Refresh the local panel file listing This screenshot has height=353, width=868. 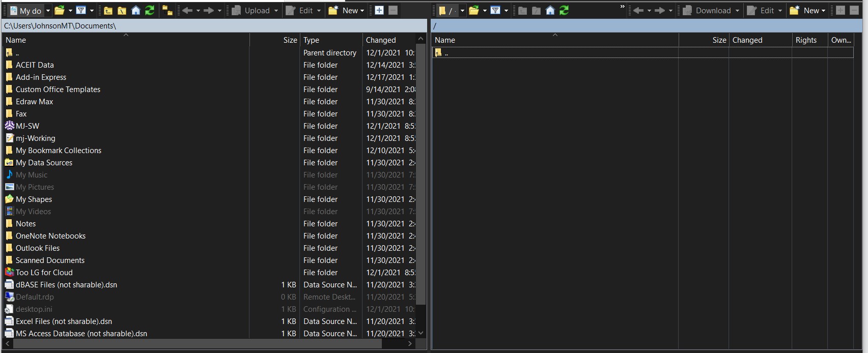(x=149, y=10)
